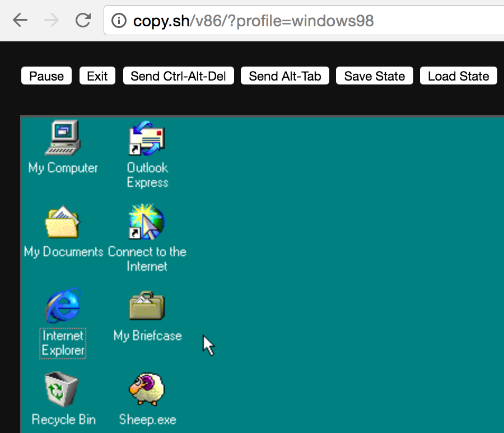Click the "Recycle Bin" label text
The image size is (504, 433).
(x=64, y=420)
